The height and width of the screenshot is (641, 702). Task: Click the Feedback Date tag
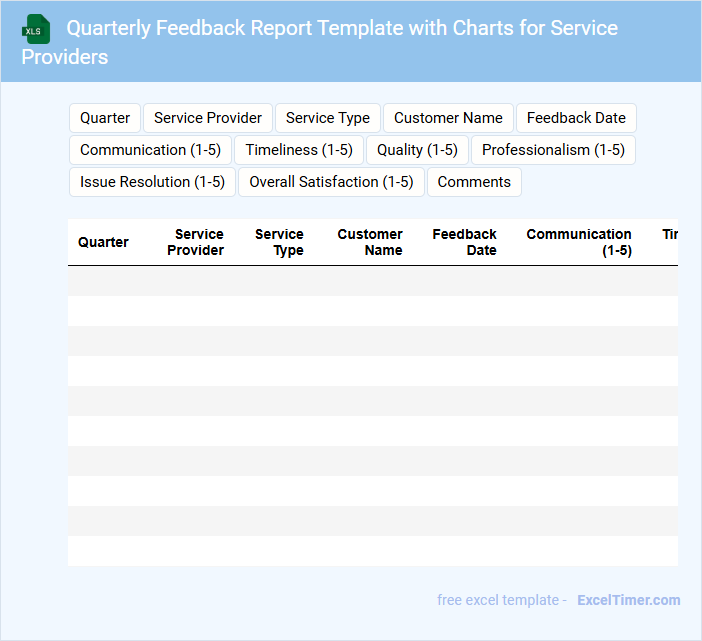coord(576,118)
